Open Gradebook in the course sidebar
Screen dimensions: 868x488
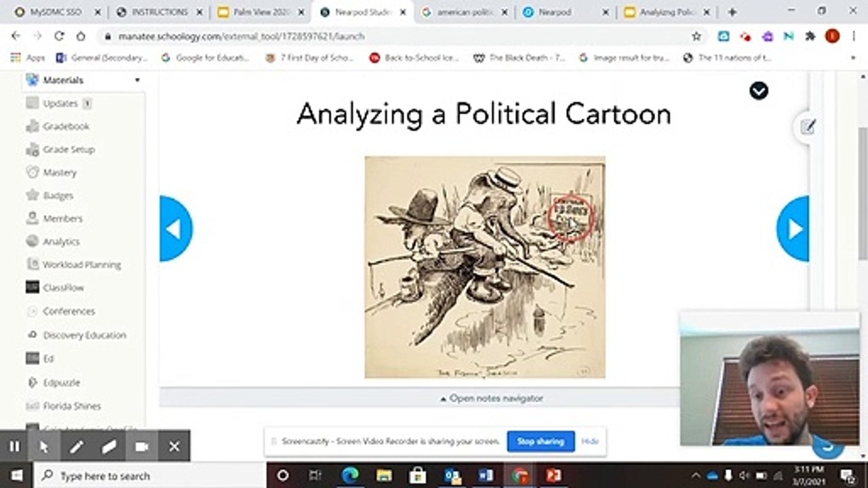(66, 126)
